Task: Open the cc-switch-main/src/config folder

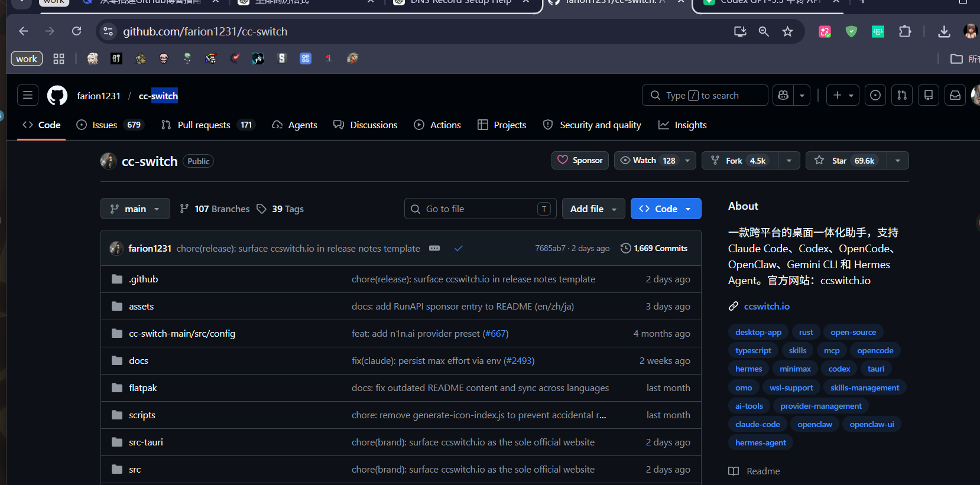Action: point(182,333)
